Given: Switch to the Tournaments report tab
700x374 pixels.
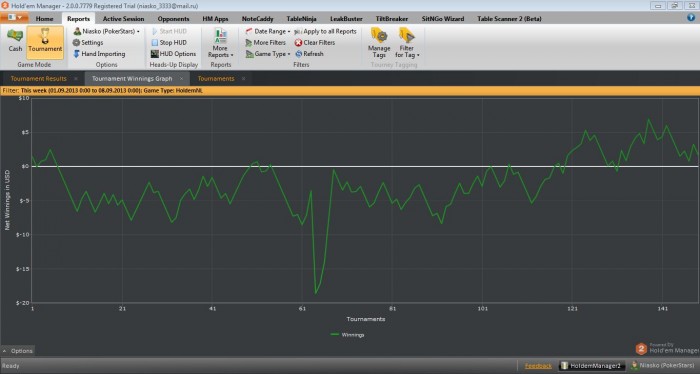Looking at the screenshot, I should point(216,79).
